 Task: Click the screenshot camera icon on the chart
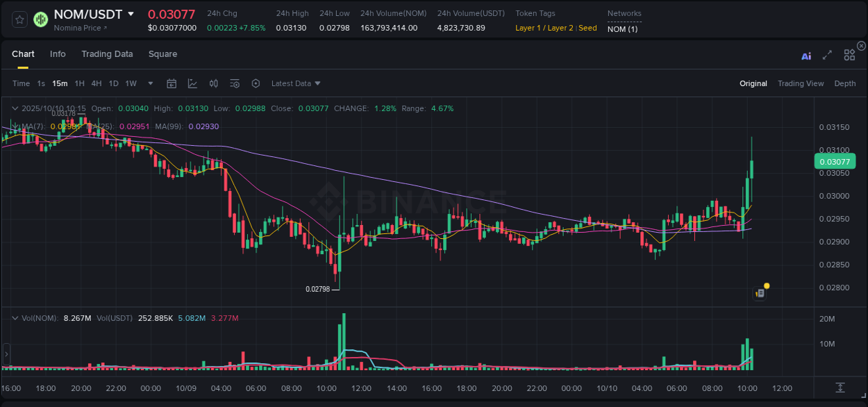(x=758, y=292)
